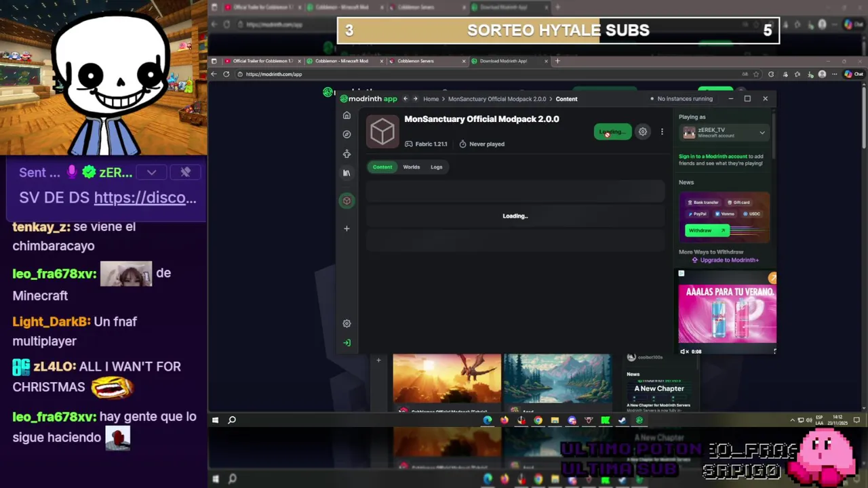
Task: Expand the zEREK_TV account dropdown
Action: (725, 132)
